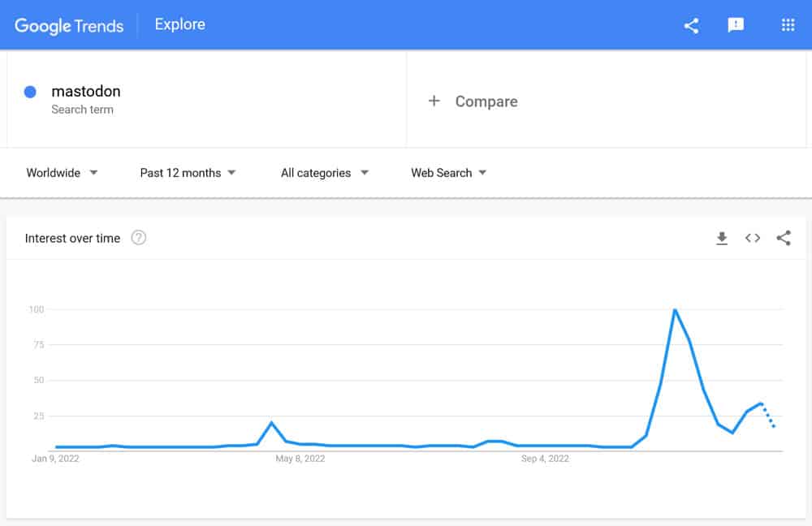This screenshot has width=812, height=526.
Task: Click the share icon in the header
Action: click(x=691, y=25)
